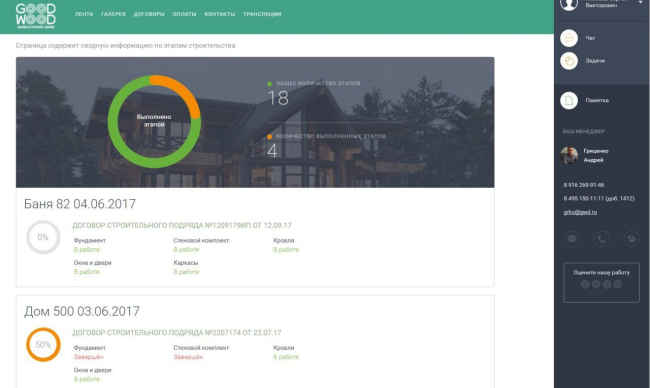Go to the Договоры section
Screen dimensions: 650x388
pos(149,14)
